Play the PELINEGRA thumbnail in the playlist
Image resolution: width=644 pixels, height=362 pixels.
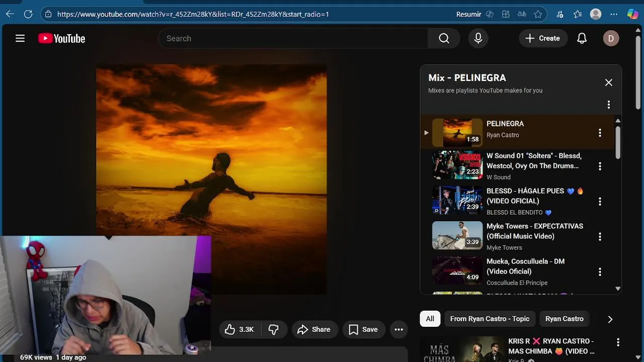click(457, 133)
